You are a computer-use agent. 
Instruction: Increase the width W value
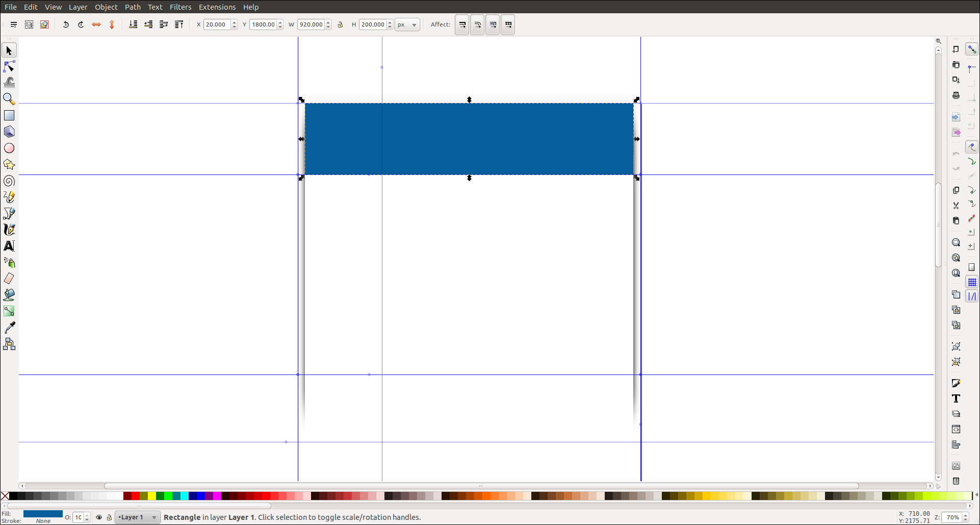[328, 22]
